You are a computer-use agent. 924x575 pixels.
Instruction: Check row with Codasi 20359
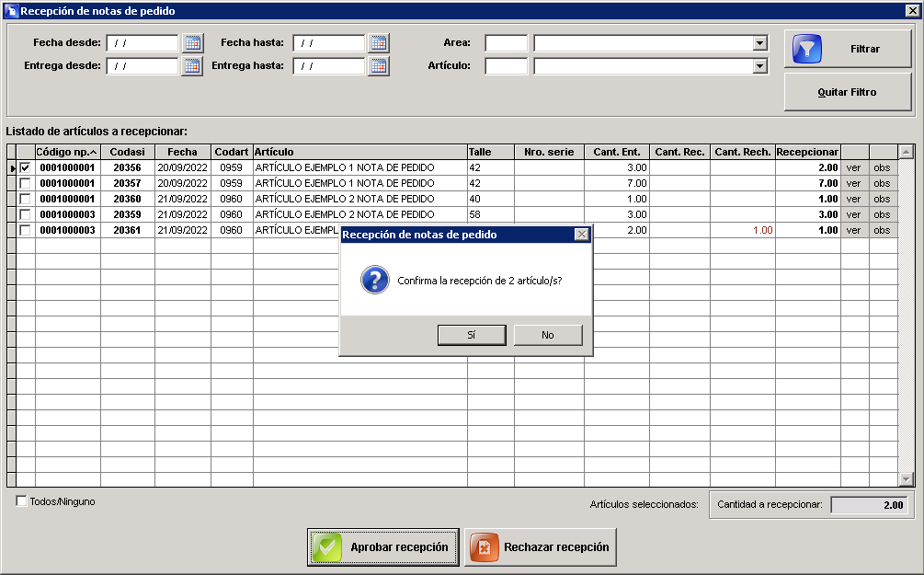[x=26, y=214]
